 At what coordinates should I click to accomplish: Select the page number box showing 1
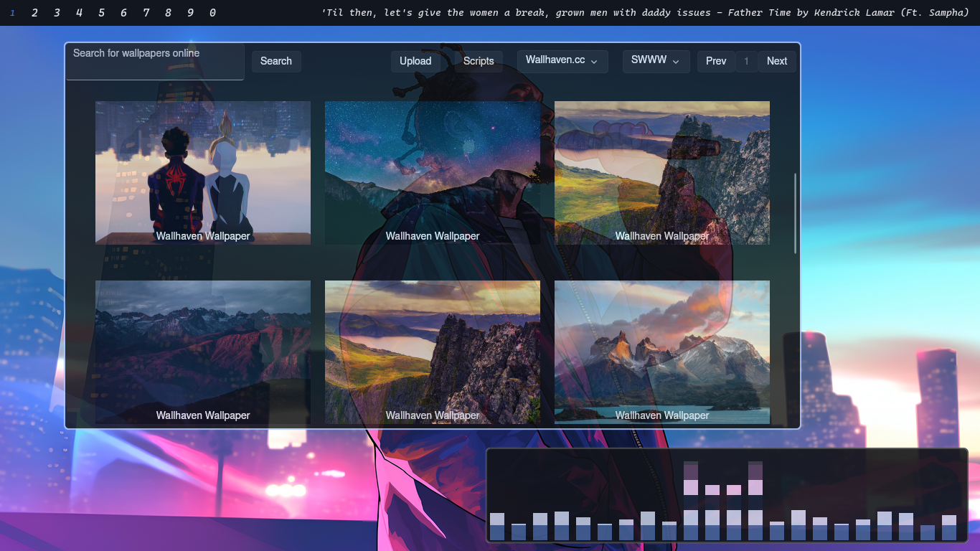746,61
